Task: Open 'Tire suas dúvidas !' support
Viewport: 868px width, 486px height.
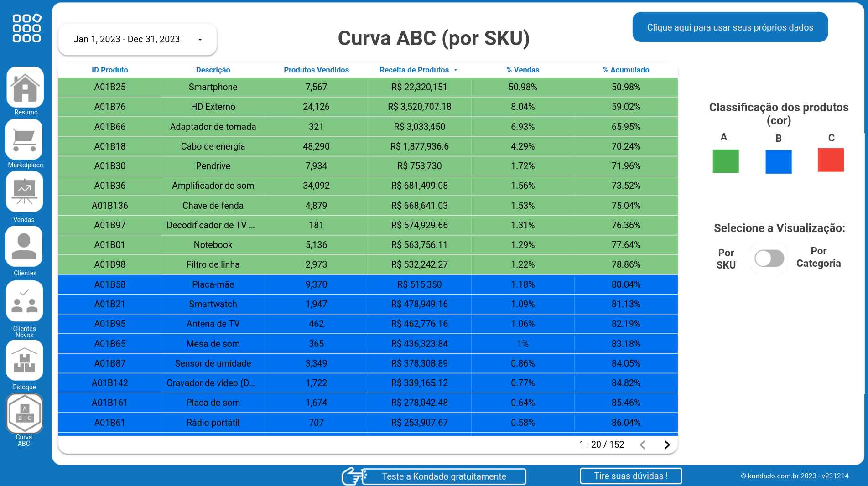Action: pyautogui.click(x=630, y=476)
